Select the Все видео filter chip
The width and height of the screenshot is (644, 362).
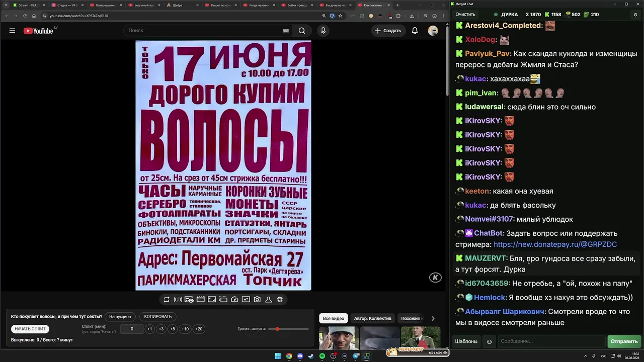click(334, 318)
